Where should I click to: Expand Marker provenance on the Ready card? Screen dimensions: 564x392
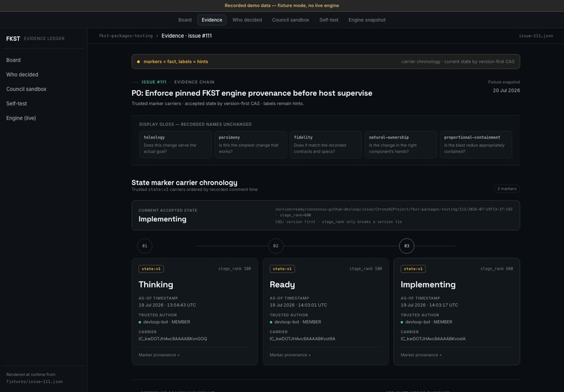(x=290, y=355)
